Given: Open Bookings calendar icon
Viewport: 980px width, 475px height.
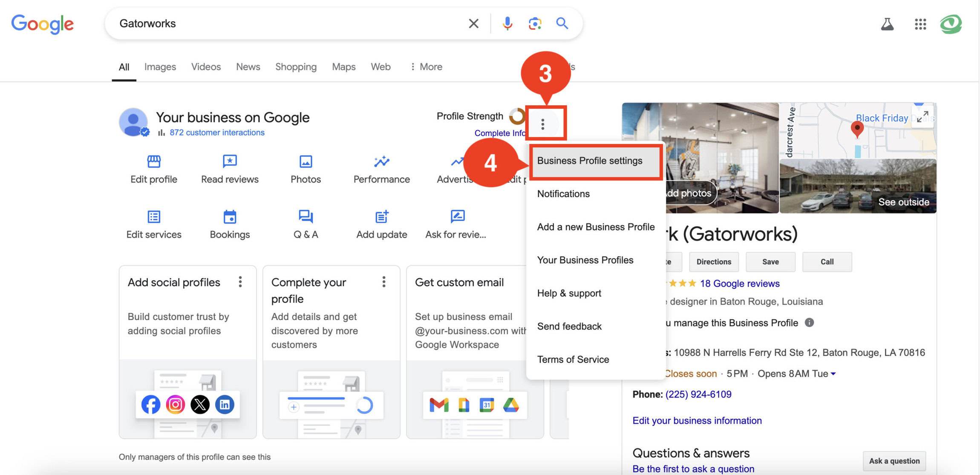Looking at the screenshot, I should (230, 217).
